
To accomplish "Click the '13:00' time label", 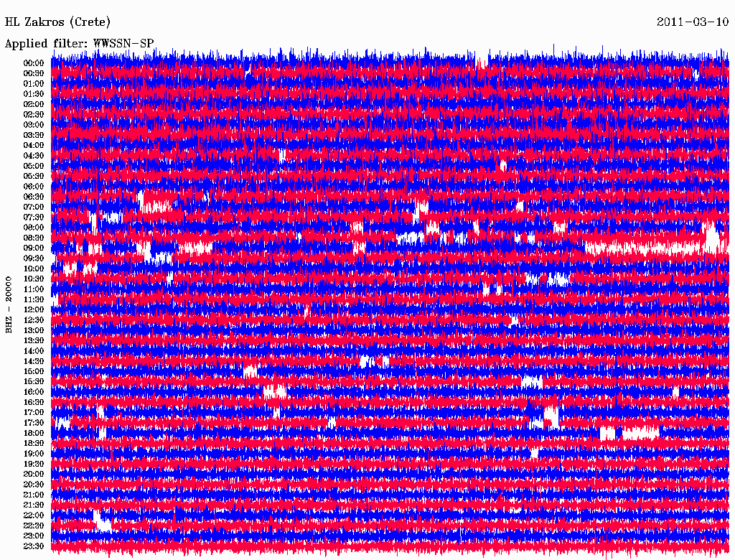I will (x=34, y=330).
